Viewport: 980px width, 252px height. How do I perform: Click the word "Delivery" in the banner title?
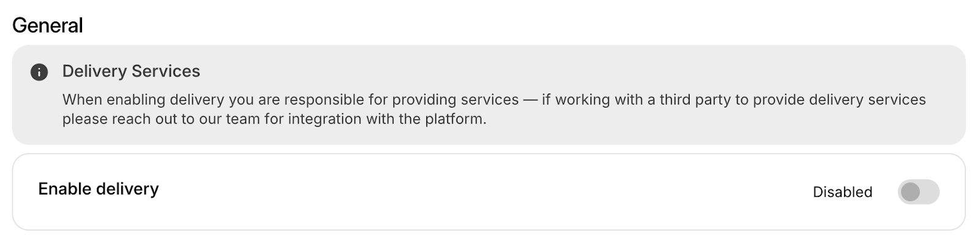click(x=94, y=72)
